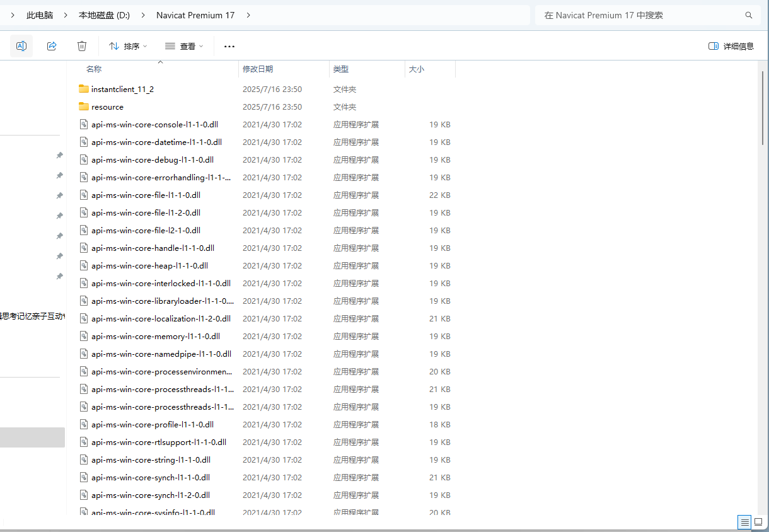The image size is (769, 532).
Task: Sort by 名称 column header
Action: coord(94,69)
